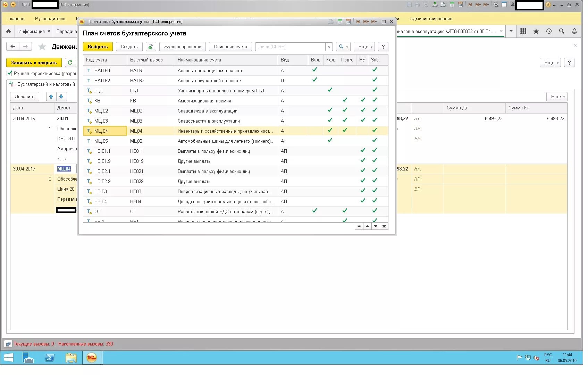The image size is (588, 375).
Task: Open main menu dropdown next to 1C logo
Action: (13, 5)
